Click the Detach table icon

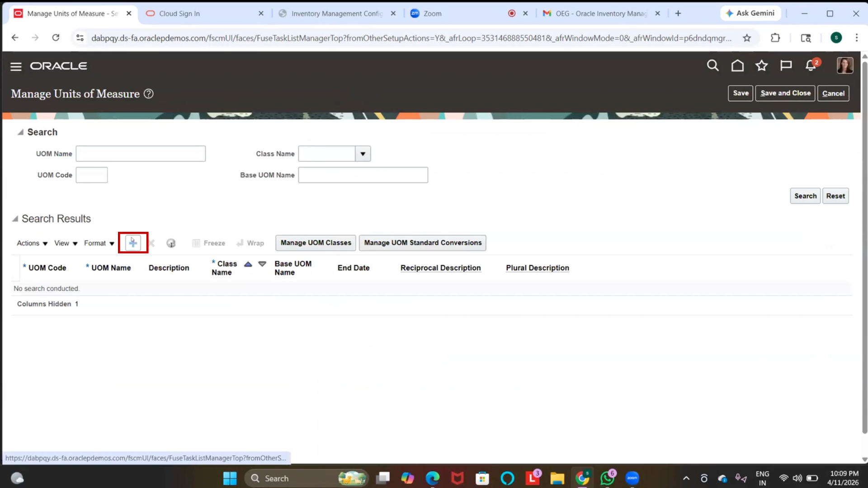coord(171,243)
